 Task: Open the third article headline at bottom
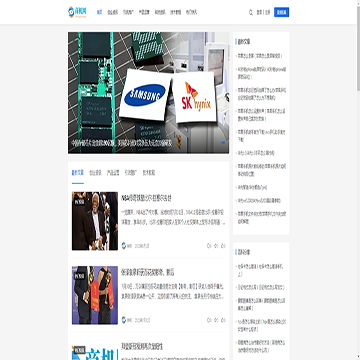tap(142, 346)
